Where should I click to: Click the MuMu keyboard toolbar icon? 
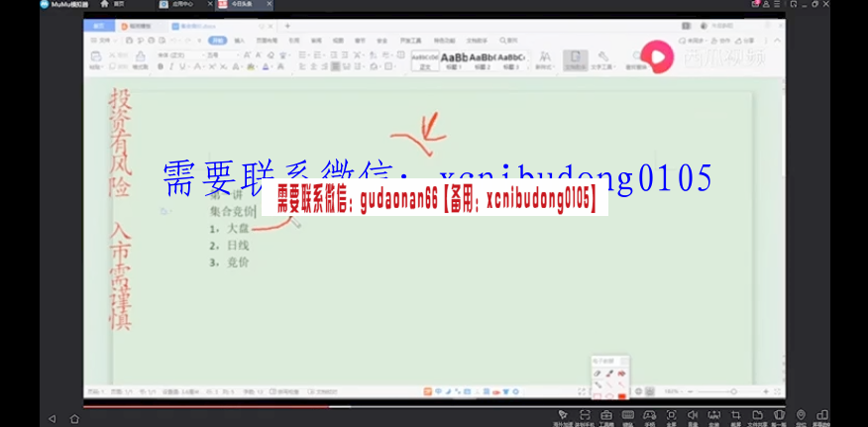(x=628, y=415)
